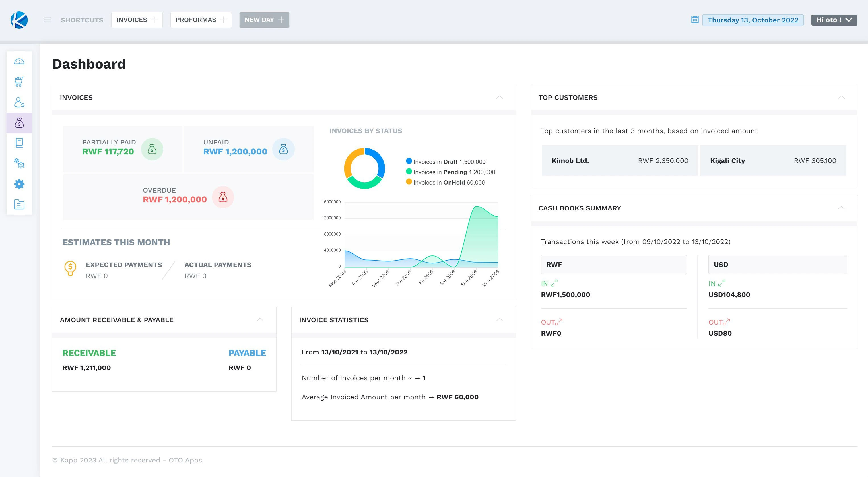Toggle the hamburger menu beside the logo

[x=47, y=20]
